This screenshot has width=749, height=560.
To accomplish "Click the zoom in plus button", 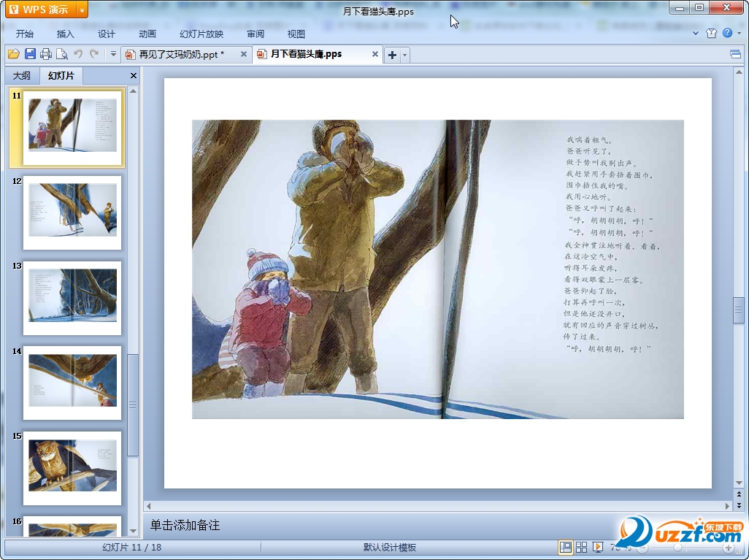I will tap(728, 548).
